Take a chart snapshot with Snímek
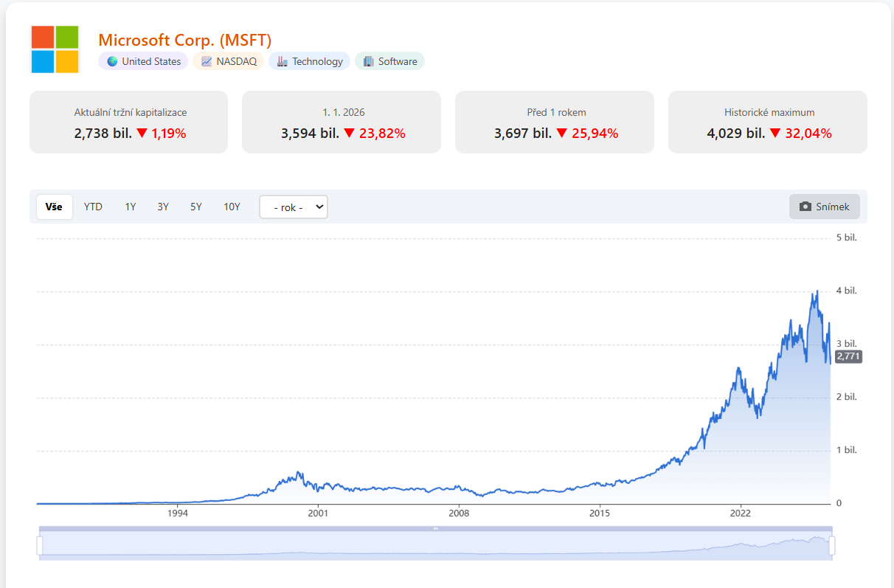 click(825, 207)
